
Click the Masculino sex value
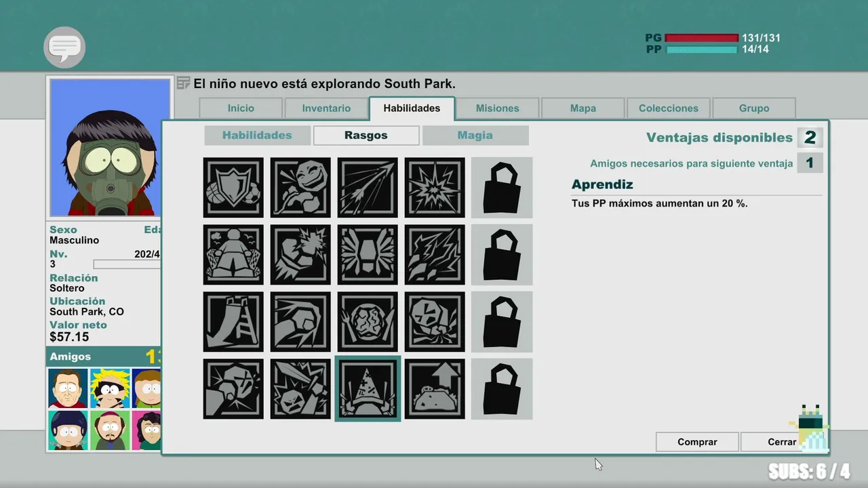click(74, 240)
